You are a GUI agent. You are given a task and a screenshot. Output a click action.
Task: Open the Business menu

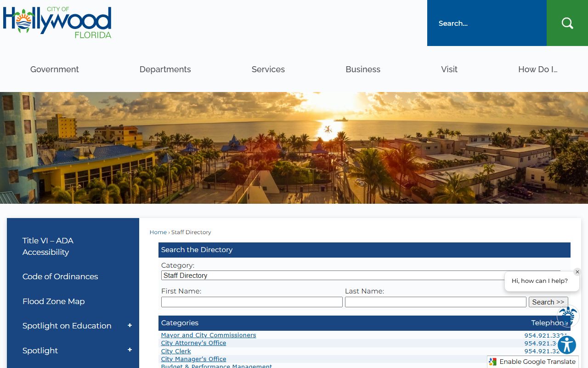[363, 69]
